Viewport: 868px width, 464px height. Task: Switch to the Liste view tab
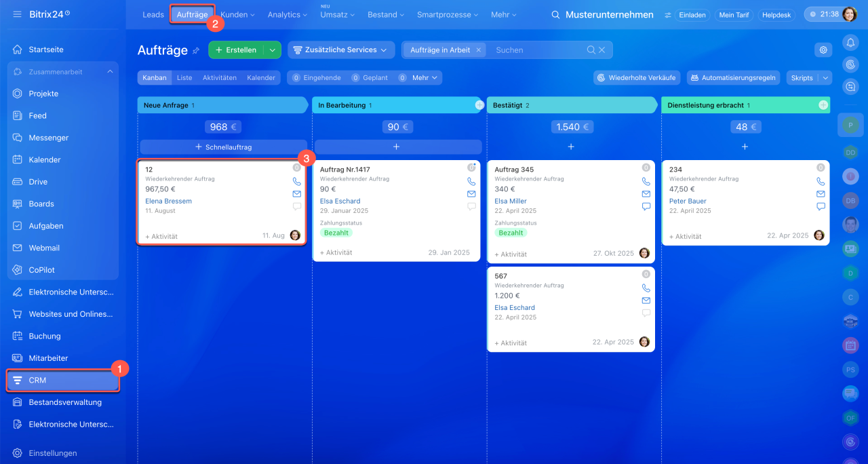[184, 78]
